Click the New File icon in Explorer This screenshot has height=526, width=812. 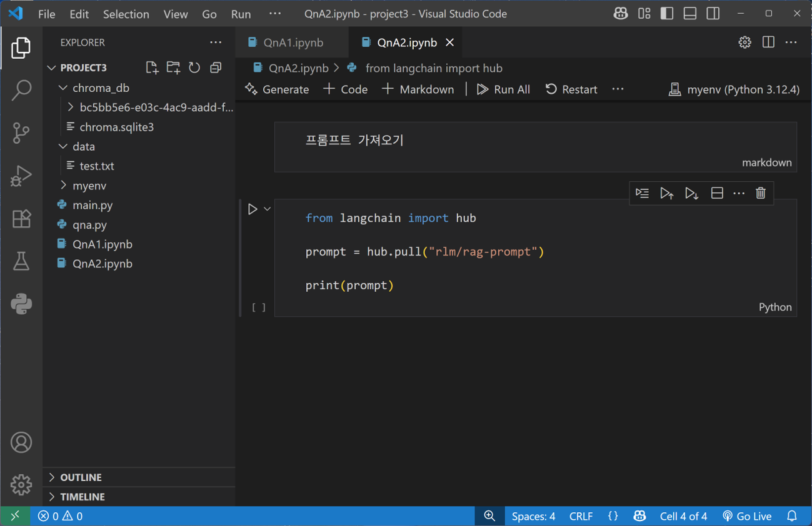[151, 67]
